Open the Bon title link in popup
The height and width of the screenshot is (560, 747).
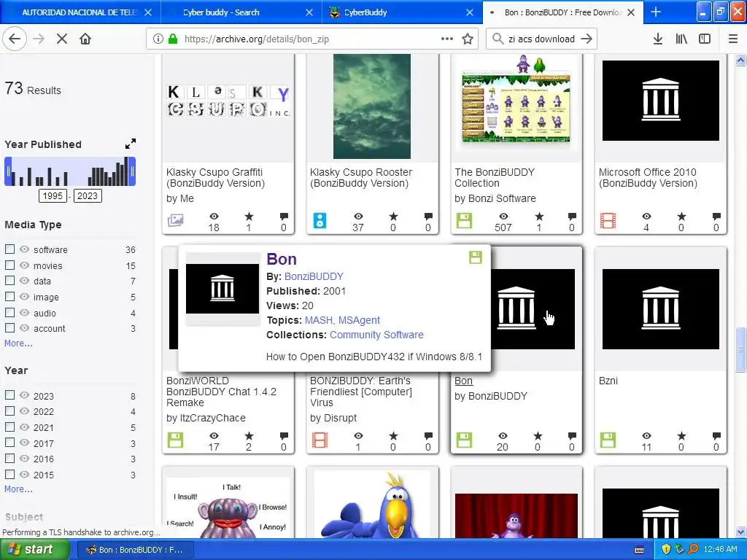pos(282,259)
